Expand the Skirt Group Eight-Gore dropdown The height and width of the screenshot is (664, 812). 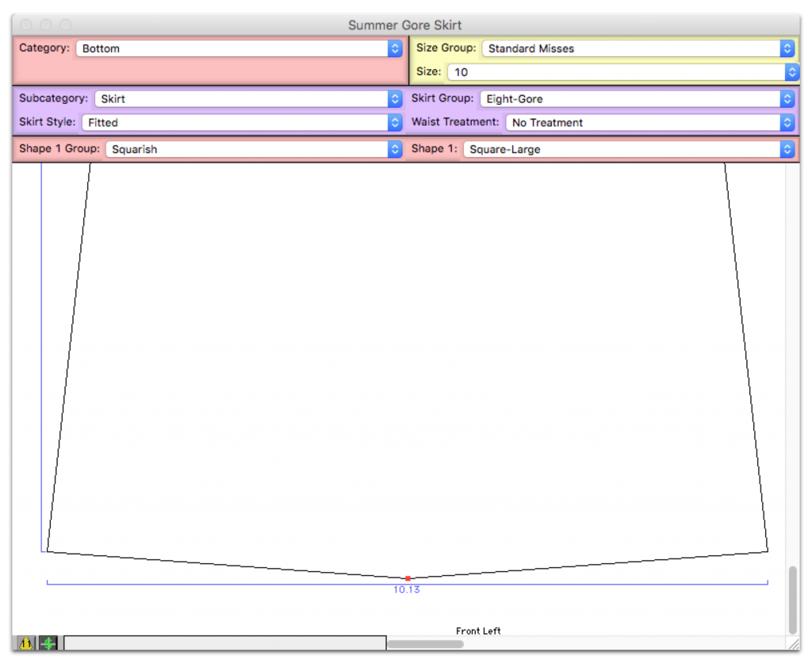[x=637, y=99]
